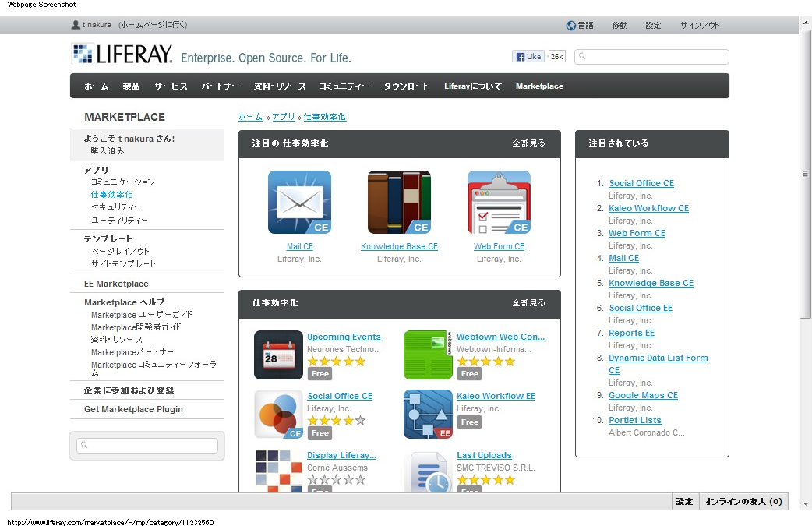
Task: Open the Marketplace navigation menu
Action: coord(539,86)
